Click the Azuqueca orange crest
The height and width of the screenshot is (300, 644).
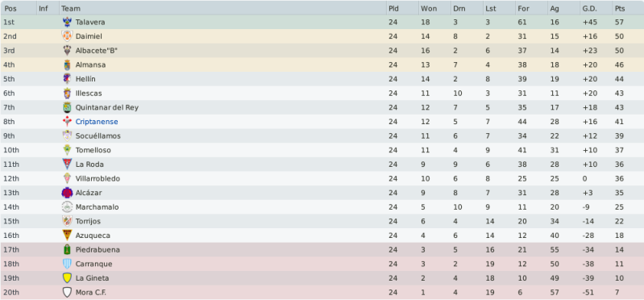(67, 235)
